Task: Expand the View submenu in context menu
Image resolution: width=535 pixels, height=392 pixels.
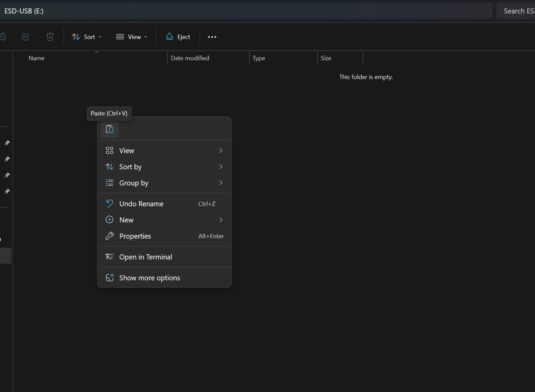Action: coord(164,151)
